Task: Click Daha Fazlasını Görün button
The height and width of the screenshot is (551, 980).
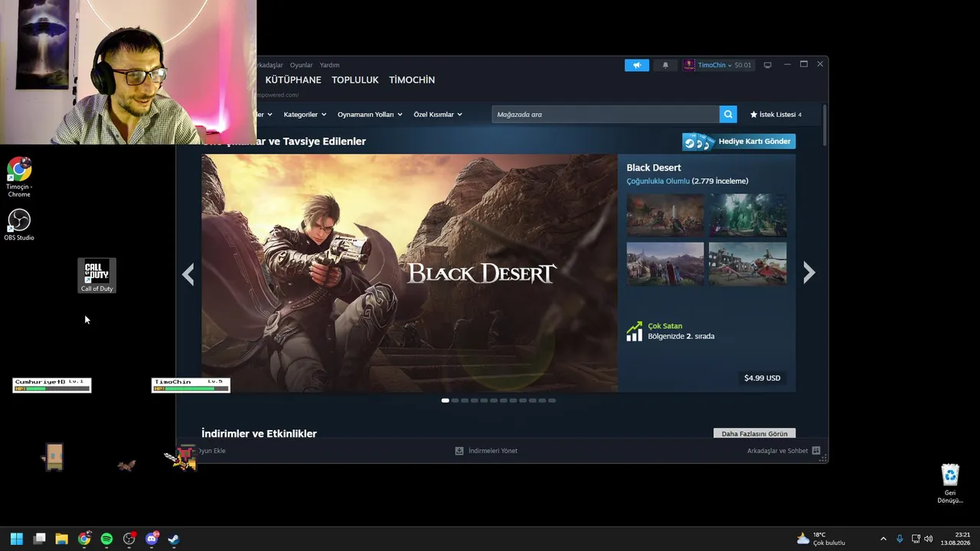Action: tap(754, 434)
